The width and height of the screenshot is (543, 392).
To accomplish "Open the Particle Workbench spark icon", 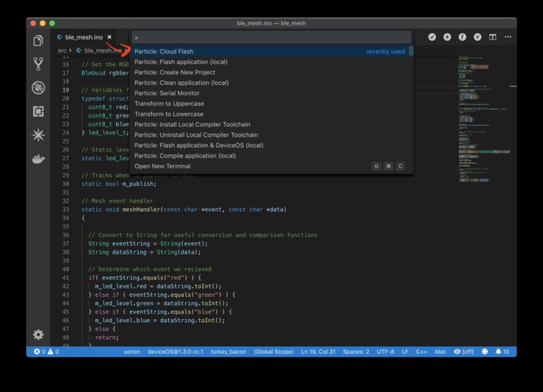I will pyautogui.click(x=38, y=135).
